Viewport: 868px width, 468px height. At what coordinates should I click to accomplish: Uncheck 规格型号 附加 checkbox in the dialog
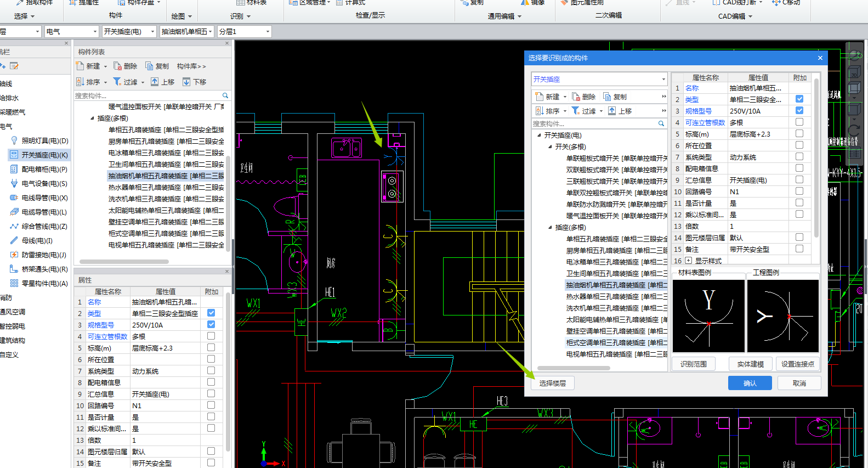[x=799, y=111]
